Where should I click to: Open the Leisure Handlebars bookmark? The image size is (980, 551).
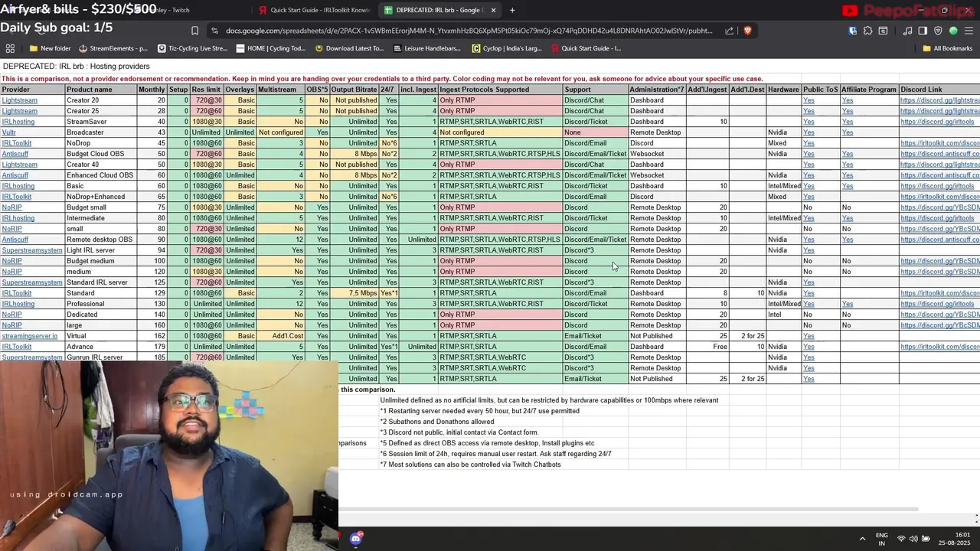click(x=427, y=48)
